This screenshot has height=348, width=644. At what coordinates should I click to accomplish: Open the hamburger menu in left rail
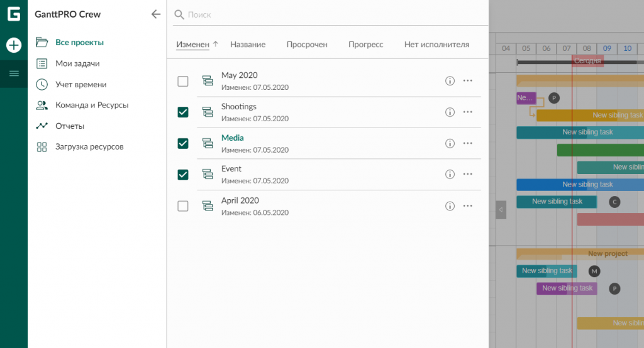[14, 74]
